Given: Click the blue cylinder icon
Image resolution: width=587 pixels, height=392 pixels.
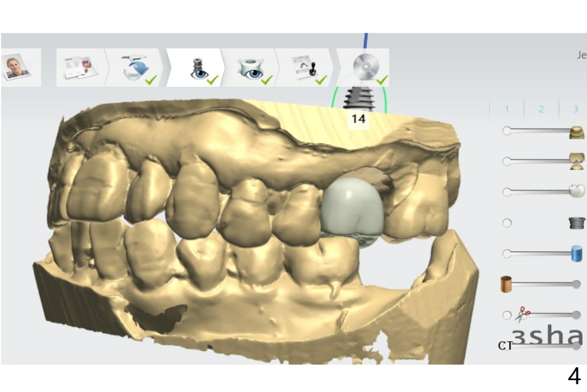Looking at the screenshot, I should point(576,254).
